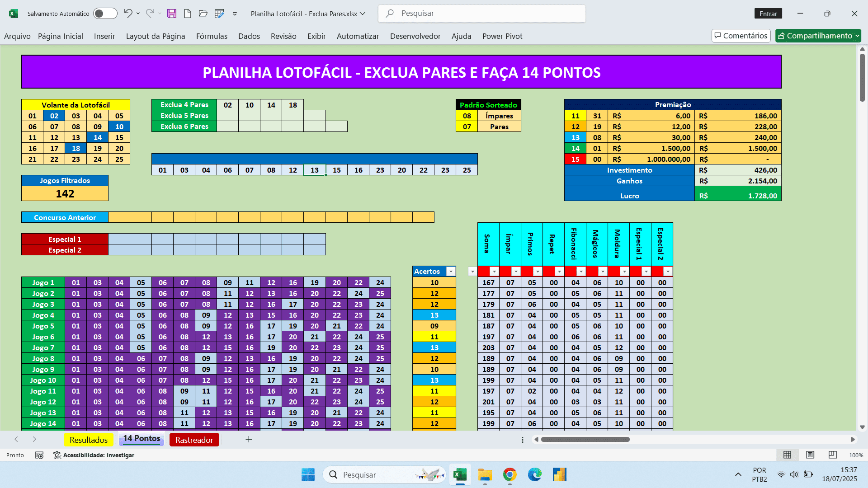The height and width of the screenshot is (488, 868).
Task: Click the Entrar sign-in button
Action: tap(768, 14)
